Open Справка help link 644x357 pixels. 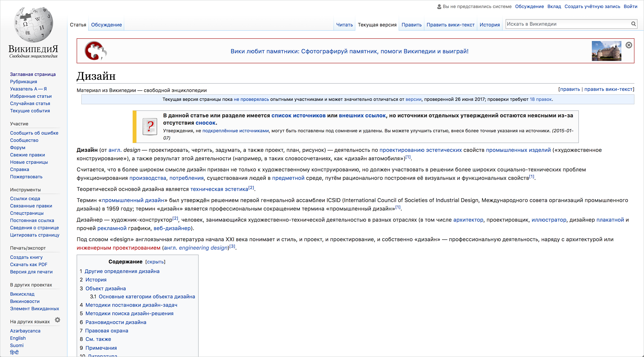(x=20, y=169)
